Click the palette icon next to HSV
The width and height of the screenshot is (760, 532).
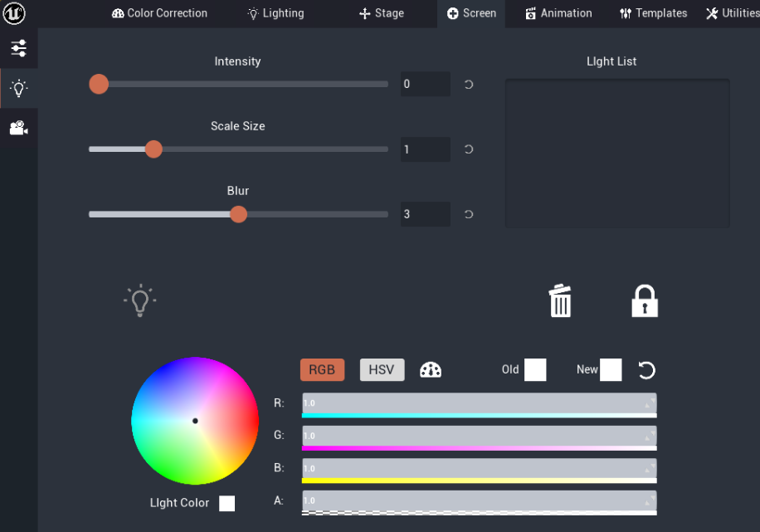click(431, 370)
